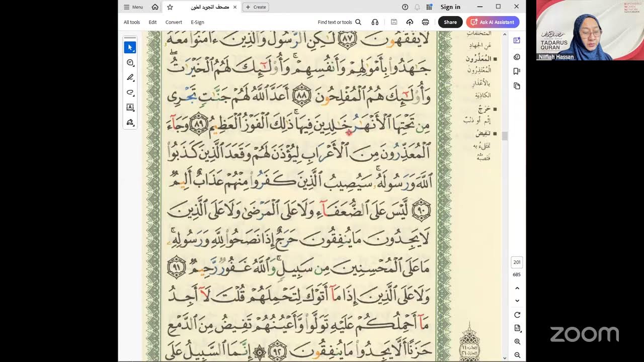Choose the Add text box tool
The height and width of the screenshot is (362, 644).
coord(130,107)
